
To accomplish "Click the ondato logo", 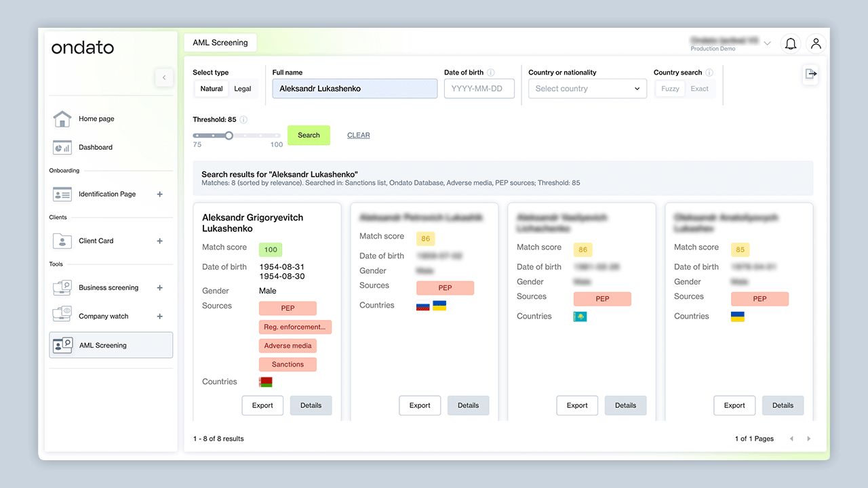I will pos(83,47).
